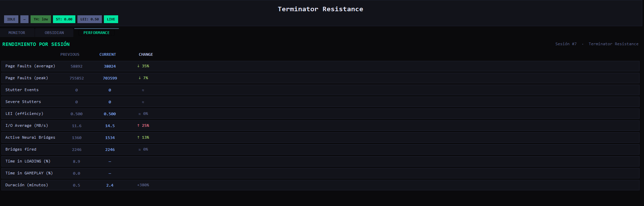Click the CURRENT column header
644x206 pixels.
108,54
